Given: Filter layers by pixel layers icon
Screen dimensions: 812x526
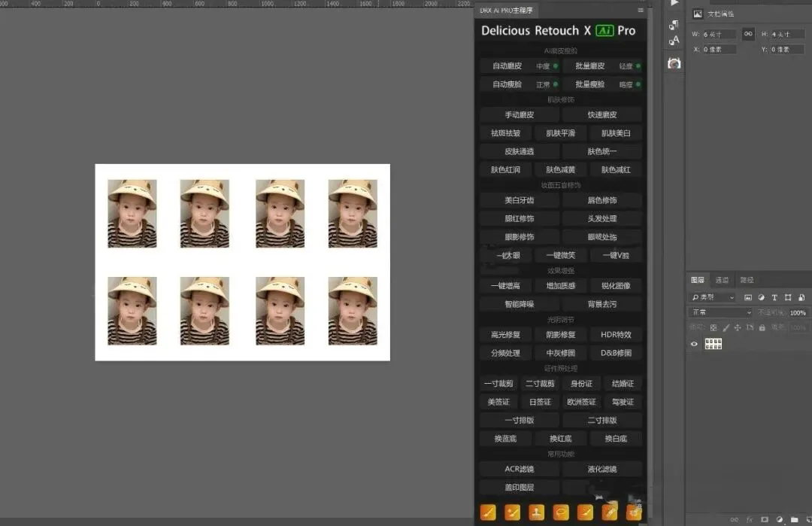Looking at the screenshot, I should click(748, 297).
